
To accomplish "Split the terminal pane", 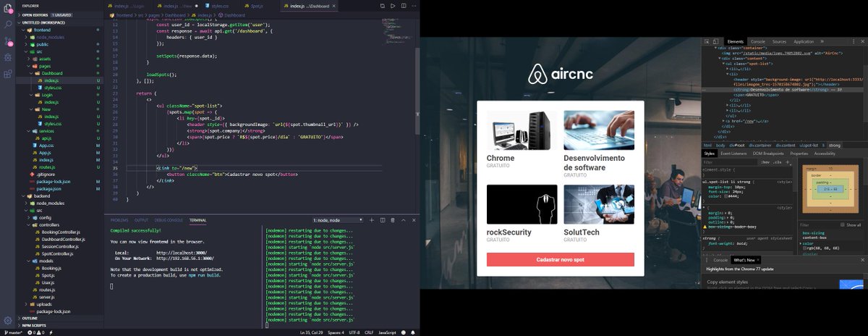I will (382, 219).
